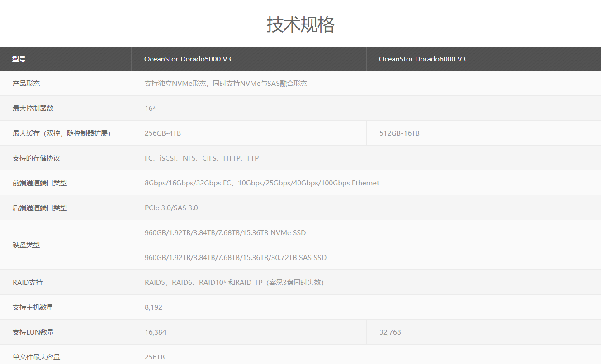This screenshot has width=601, height=364.
Task: Click the 技术规格 page heading
Action: point(300,25)
